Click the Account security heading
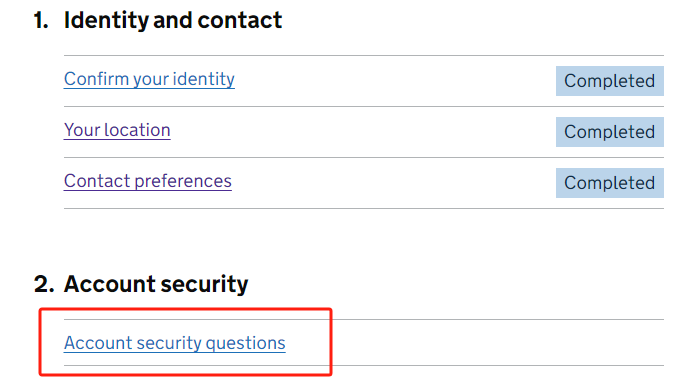The height and width of the screenshot is (392, 692). point(156,284)
